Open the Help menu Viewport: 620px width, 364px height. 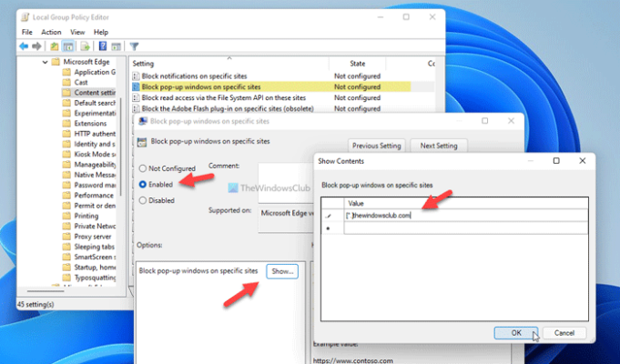tap(101, 32)
